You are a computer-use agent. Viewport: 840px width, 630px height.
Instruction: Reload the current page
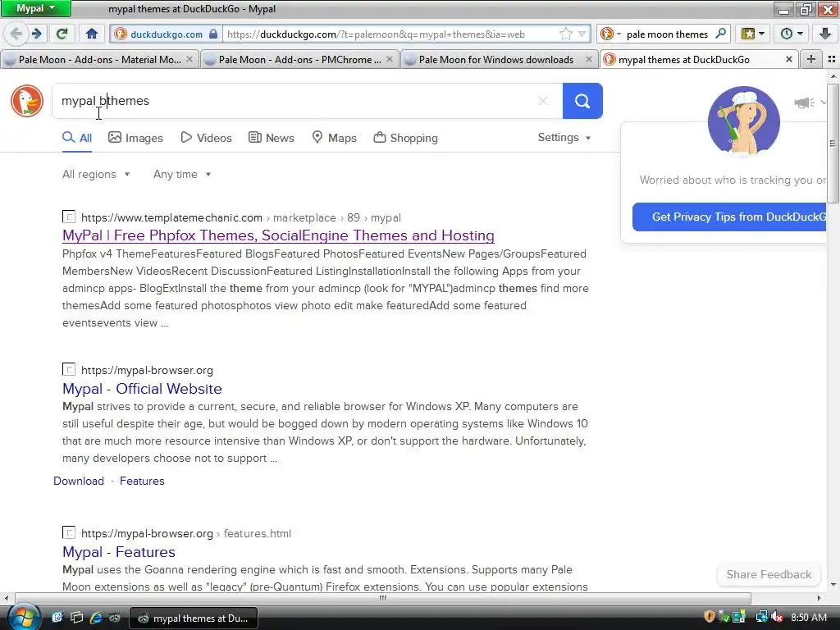[x=62, y=34]
